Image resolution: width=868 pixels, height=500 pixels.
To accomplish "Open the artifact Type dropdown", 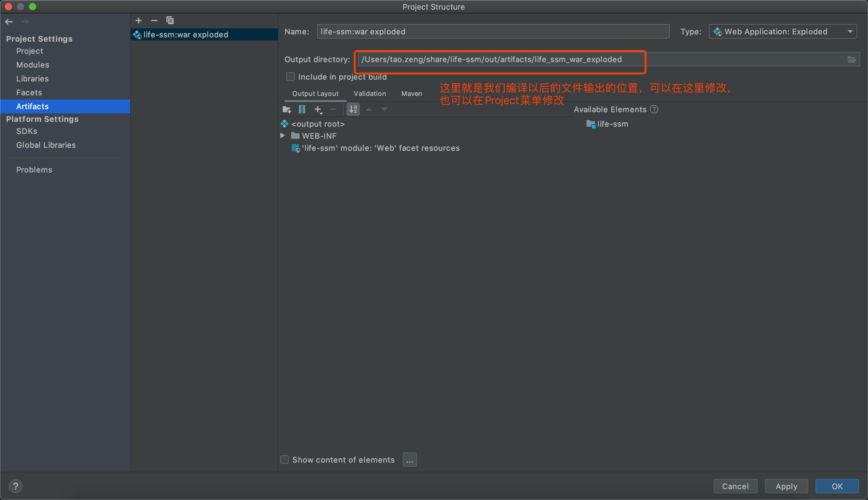I will tap(782, 32).
